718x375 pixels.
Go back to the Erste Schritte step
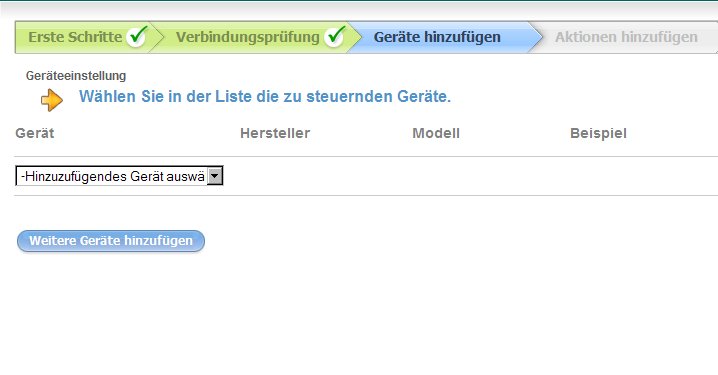pyautogui.click(x=75, y=37)
